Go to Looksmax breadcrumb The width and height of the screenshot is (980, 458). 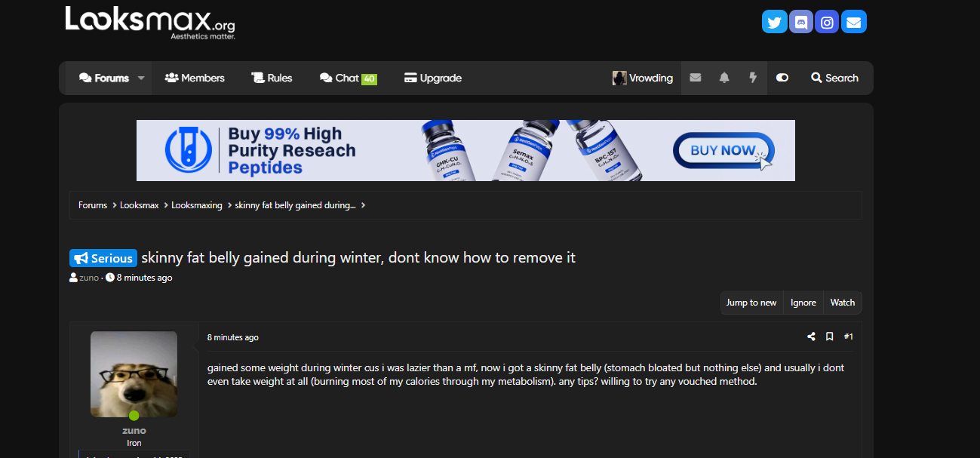click(140, 205)
